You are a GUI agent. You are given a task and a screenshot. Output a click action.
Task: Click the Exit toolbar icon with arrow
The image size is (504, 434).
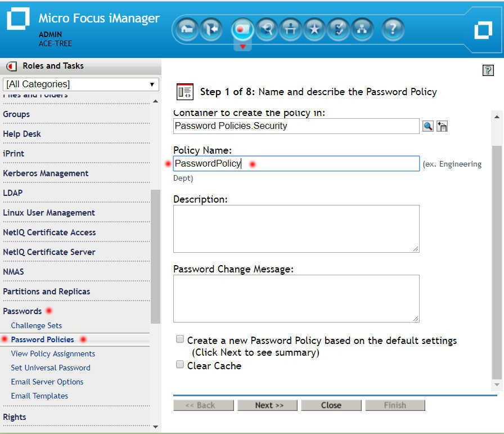click(210, 30)
